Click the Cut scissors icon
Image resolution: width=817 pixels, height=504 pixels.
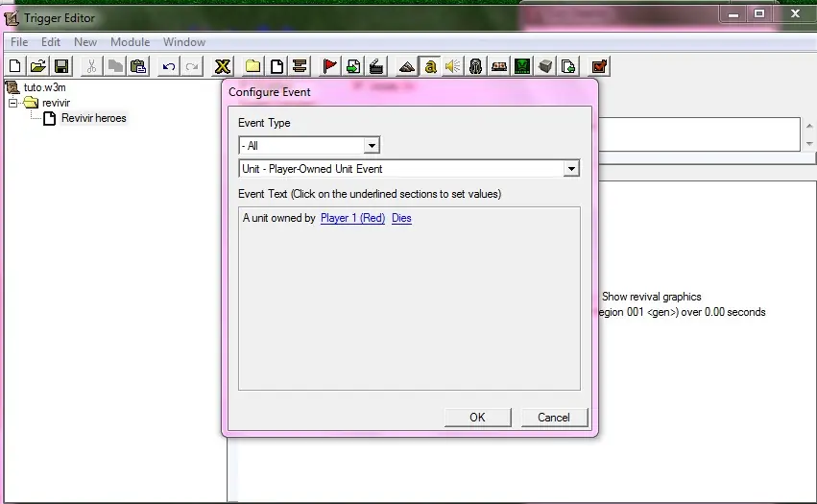[x=92, y=66]
